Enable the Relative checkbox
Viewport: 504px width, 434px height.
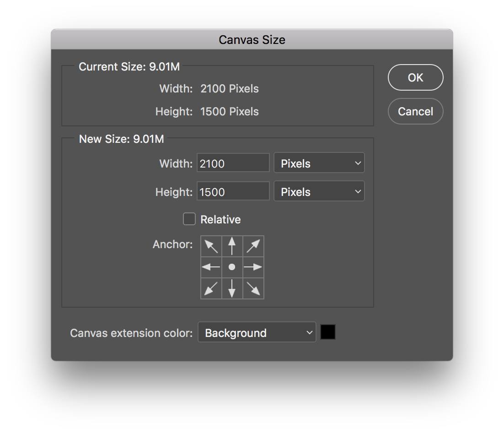[189, 219]
